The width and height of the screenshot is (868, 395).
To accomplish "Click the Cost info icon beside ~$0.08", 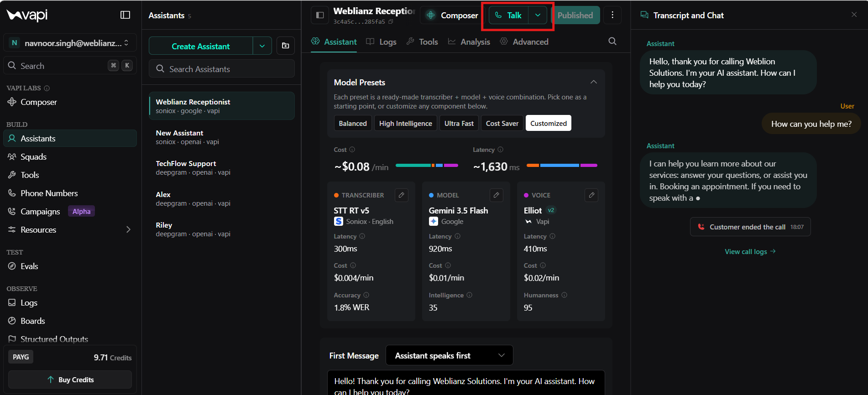I will tap(352, 150).
